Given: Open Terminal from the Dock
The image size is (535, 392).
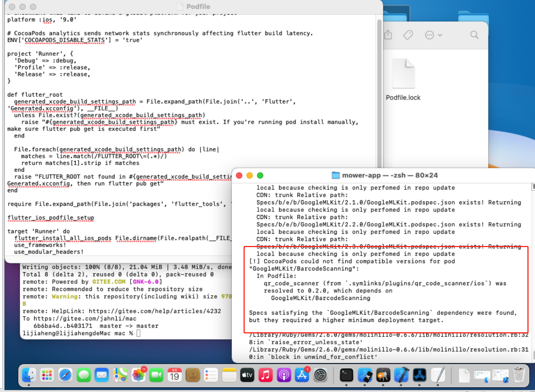Looking at the screenshot, I should click(x=346, y=376).
